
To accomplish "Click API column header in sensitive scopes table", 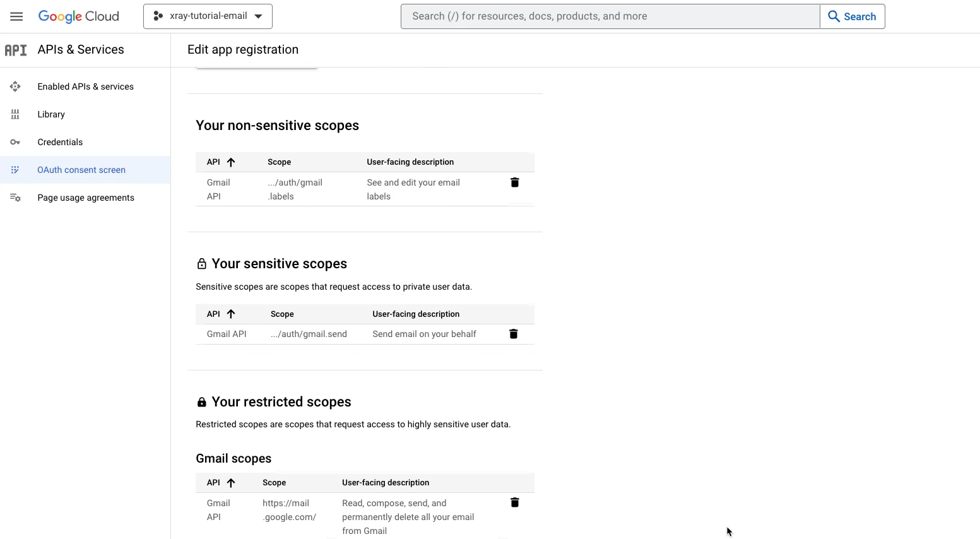I will pyautogui.click(x=213, y=314).
